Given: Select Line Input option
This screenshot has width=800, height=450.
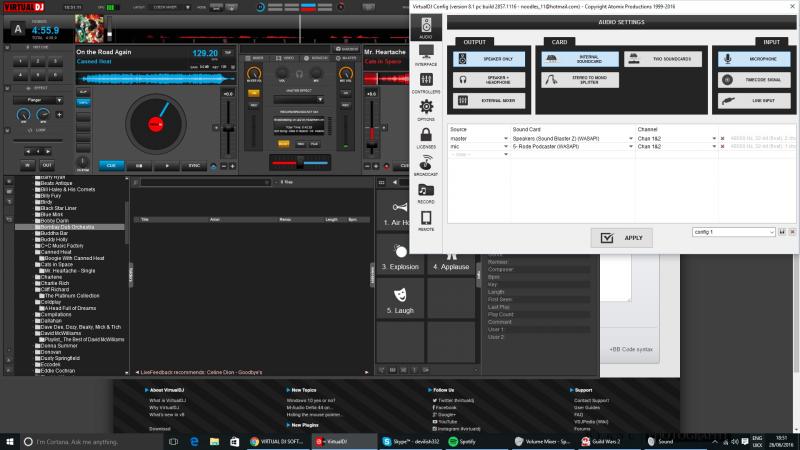Looking at the screenshot, I should coord(754,101).
